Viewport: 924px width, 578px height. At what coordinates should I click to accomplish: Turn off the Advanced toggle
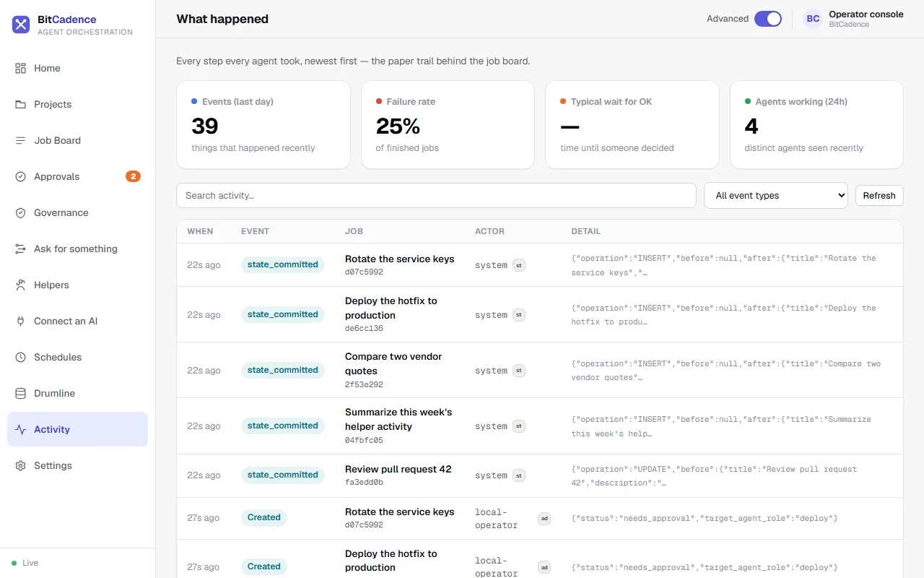768,19
